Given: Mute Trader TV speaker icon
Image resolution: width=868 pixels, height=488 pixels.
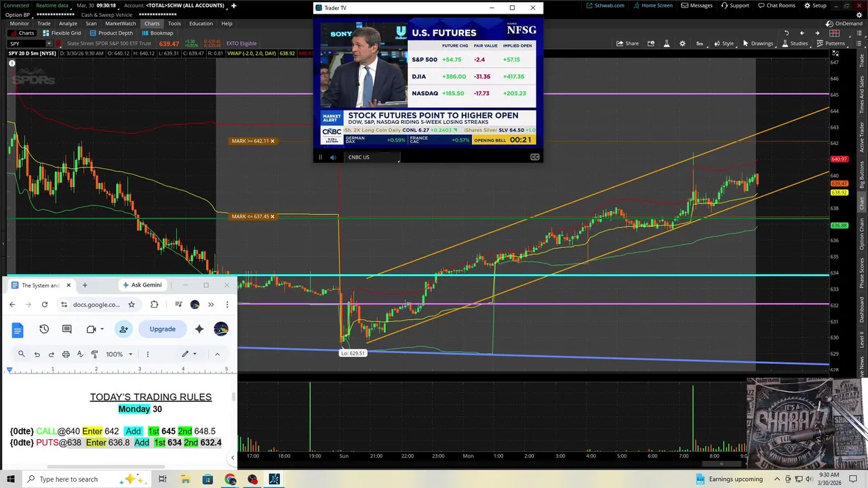Looking at the screenshot, I should (333, 157).
